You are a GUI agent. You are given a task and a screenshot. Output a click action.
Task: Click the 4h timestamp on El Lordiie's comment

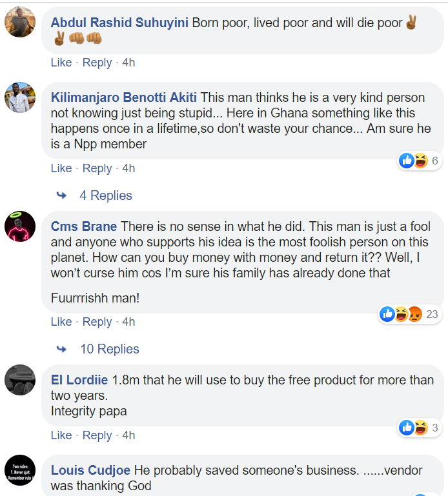128,435
